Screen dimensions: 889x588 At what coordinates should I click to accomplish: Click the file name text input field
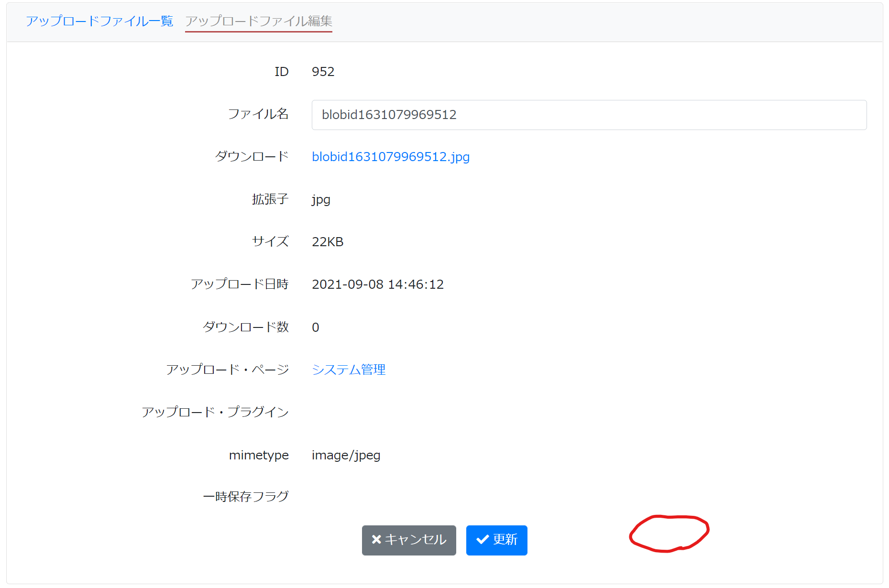pos(588,115)
